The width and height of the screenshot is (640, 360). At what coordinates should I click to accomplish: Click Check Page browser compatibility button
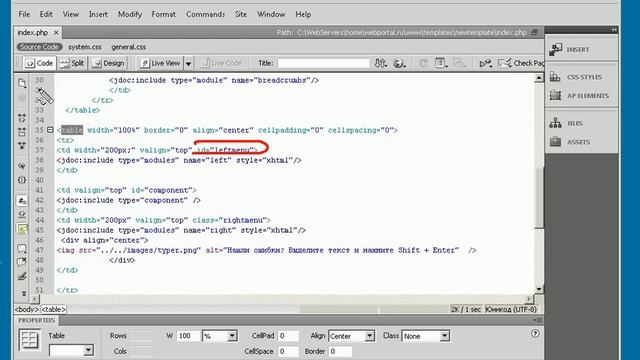[x=521, y=63]
